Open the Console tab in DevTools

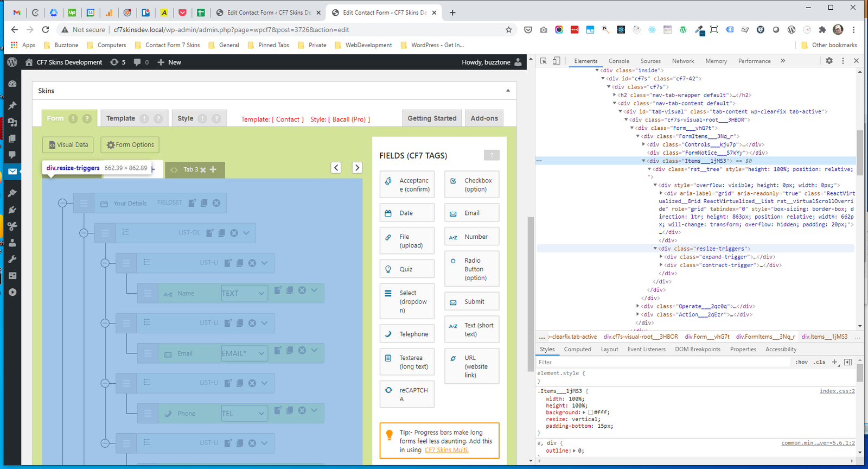tap(618, 61)
